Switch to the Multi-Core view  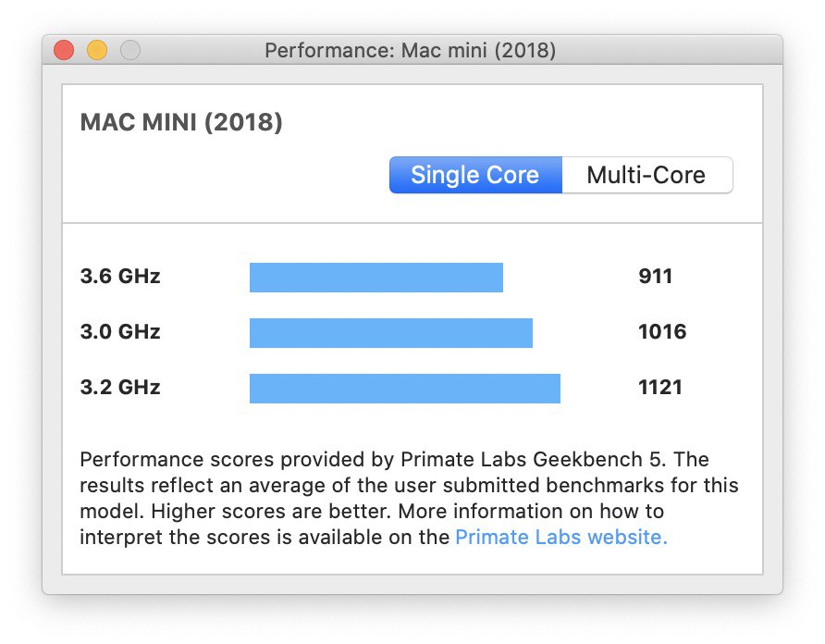tap(647, 175)
